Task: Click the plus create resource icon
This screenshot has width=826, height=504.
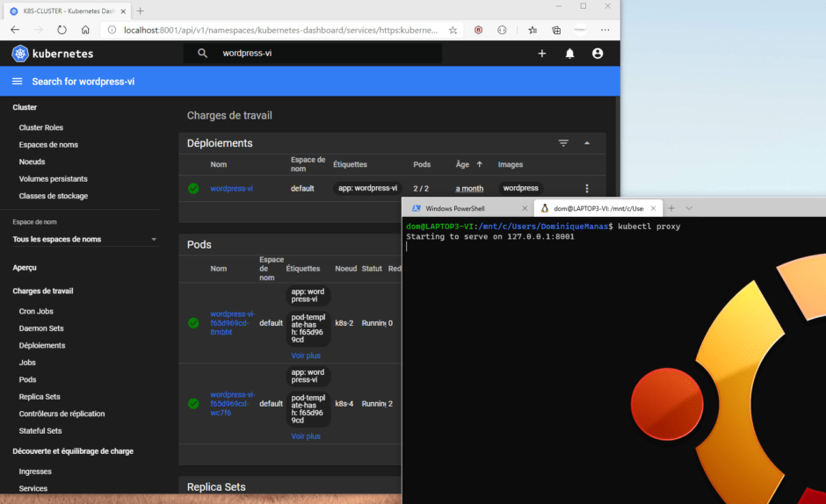Action: pyautogui.click(x=541, y=54)
